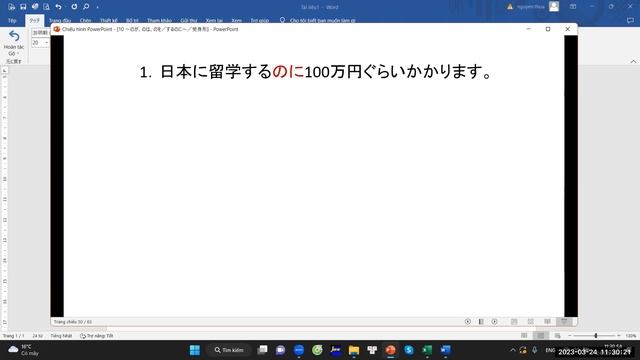Image resolution: width=640 pixels, height=360 pixels.
Task: Switch to the Thiết kế ribbon tab
Action: click(x=109, y=20)
